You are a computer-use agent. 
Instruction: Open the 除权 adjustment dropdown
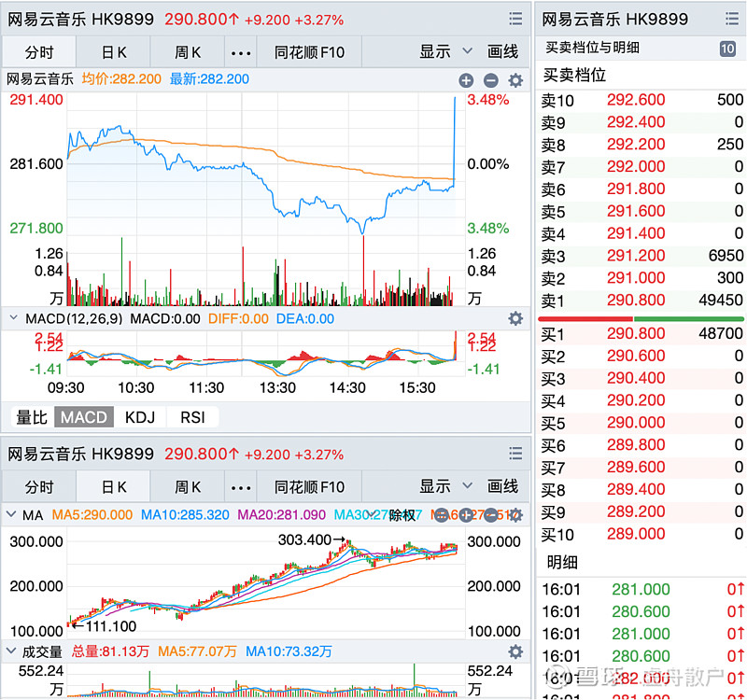click(402, 515)
